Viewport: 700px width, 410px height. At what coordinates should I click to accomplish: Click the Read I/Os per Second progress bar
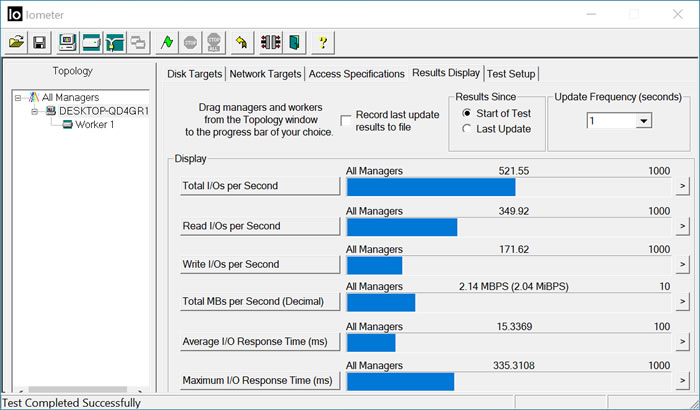(x=509, y=227)
